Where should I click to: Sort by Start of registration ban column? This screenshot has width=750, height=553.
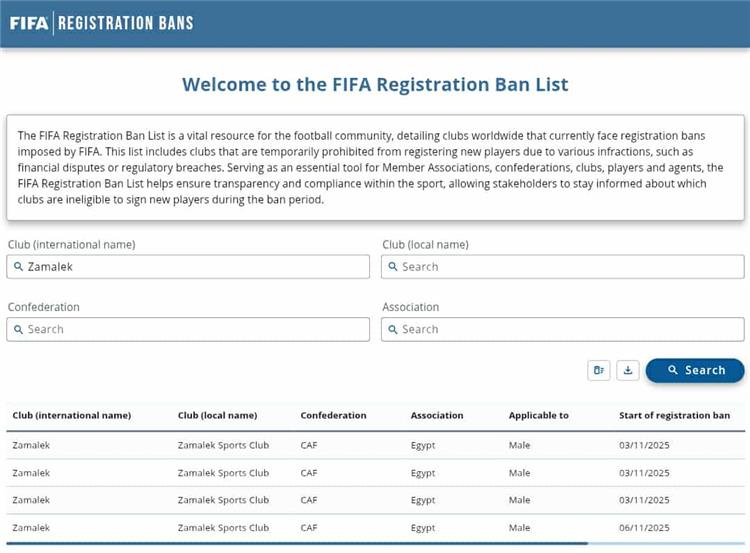tap(674, 415)
